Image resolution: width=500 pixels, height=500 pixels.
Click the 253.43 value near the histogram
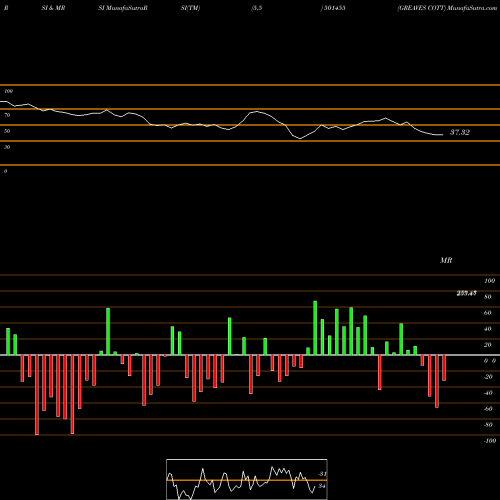click(x=466, y=293)
